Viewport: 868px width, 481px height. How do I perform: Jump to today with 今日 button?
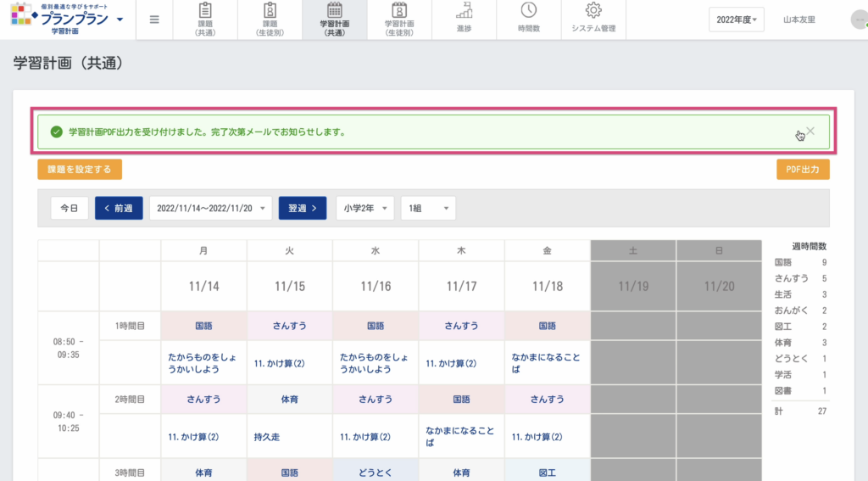click(70, 208)
